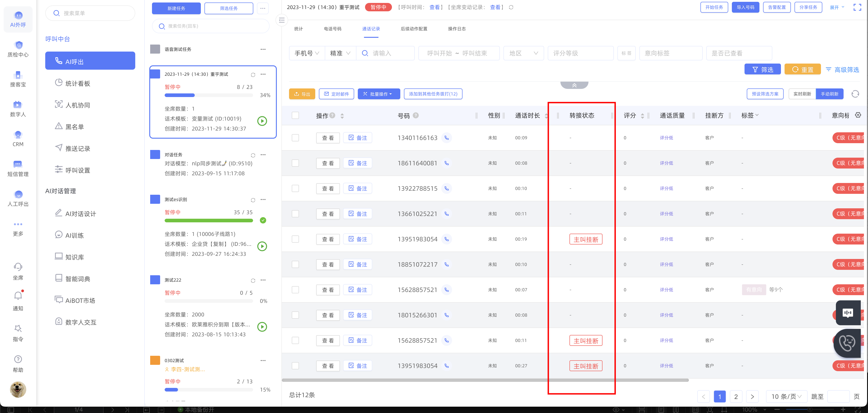Viewport: 868px width, 413px height.
Task: Check the row for 13922788515
Action: click(x=295, y=188)
